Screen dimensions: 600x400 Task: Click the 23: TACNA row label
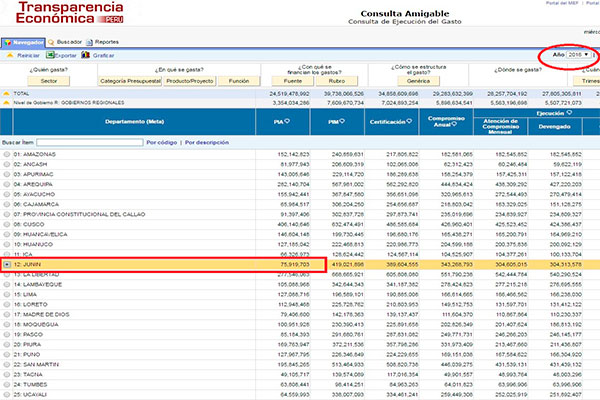click(x=28, y=374)
